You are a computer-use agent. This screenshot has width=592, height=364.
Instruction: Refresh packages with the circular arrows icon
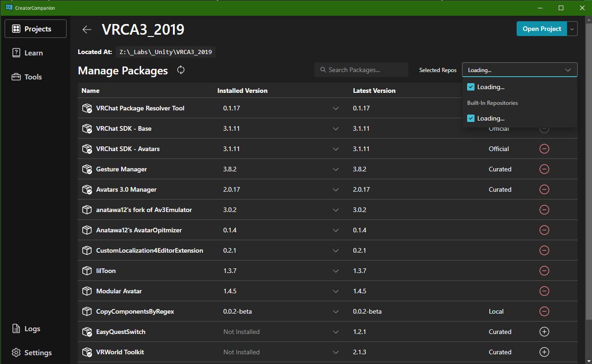(181, 70)
